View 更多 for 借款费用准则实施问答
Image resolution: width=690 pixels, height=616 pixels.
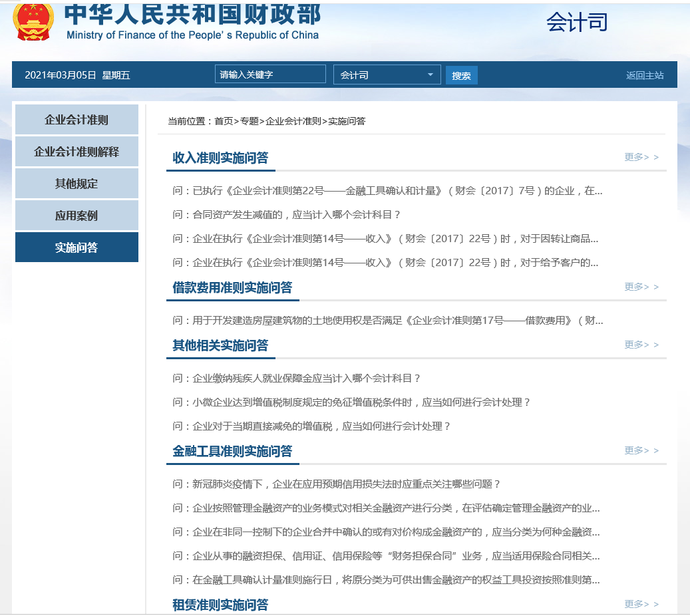(x=641, y=287)
